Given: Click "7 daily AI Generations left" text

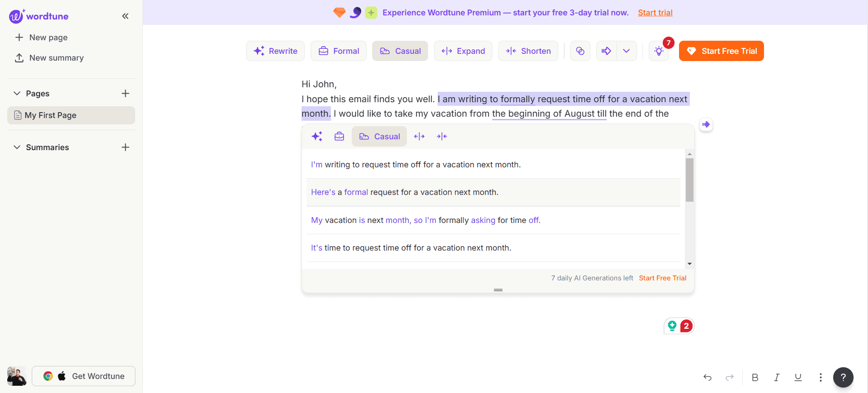Looking at the screenshot, I should 592,278.
